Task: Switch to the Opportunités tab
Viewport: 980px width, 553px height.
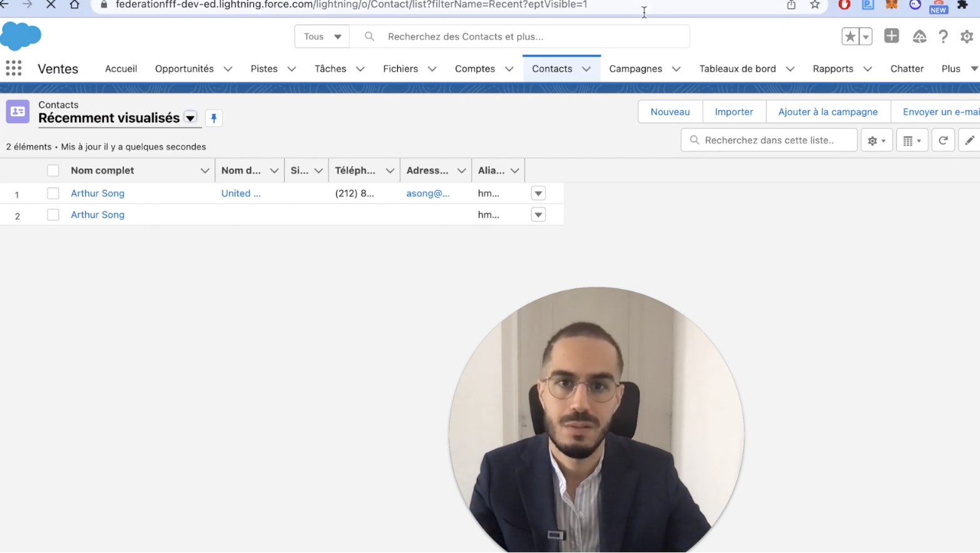Action: 184,69
